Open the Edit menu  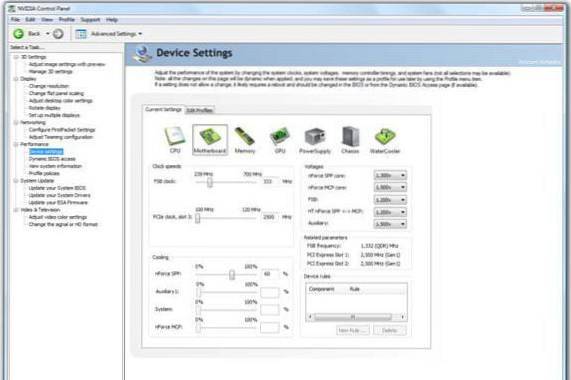(30, 20)
